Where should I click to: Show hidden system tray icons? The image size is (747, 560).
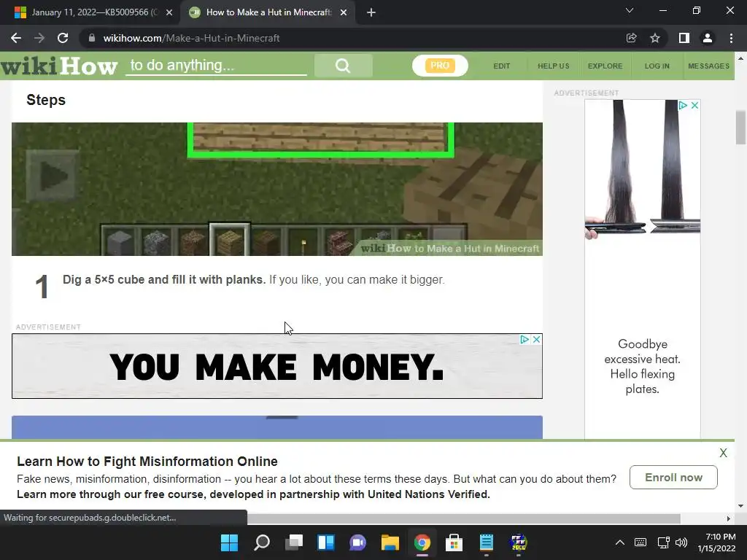pyautogui.click(x=620, y=542)
